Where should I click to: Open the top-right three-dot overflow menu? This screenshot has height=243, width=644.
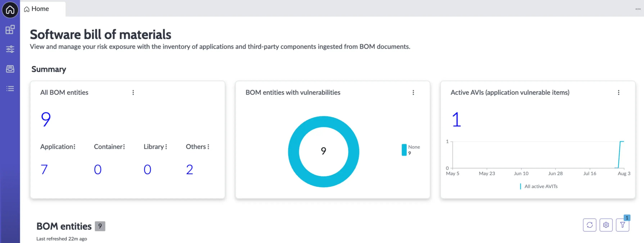coord(638,9)
